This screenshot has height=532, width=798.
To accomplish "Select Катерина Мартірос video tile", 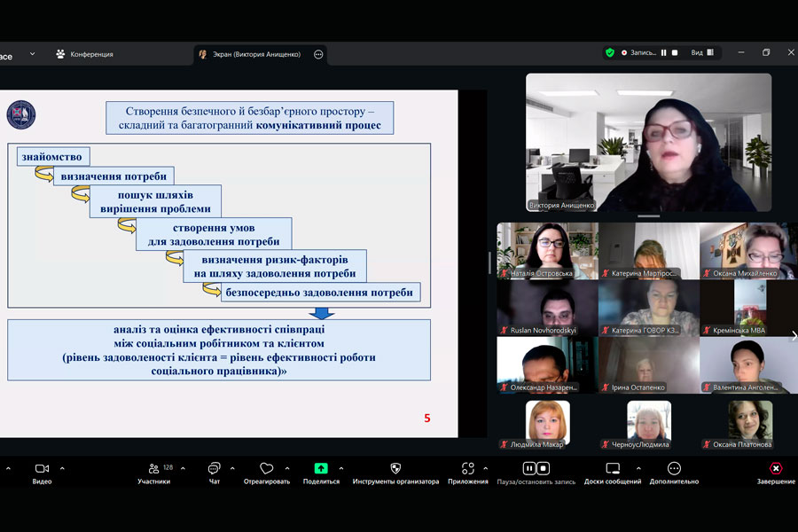I will point(649,251).
